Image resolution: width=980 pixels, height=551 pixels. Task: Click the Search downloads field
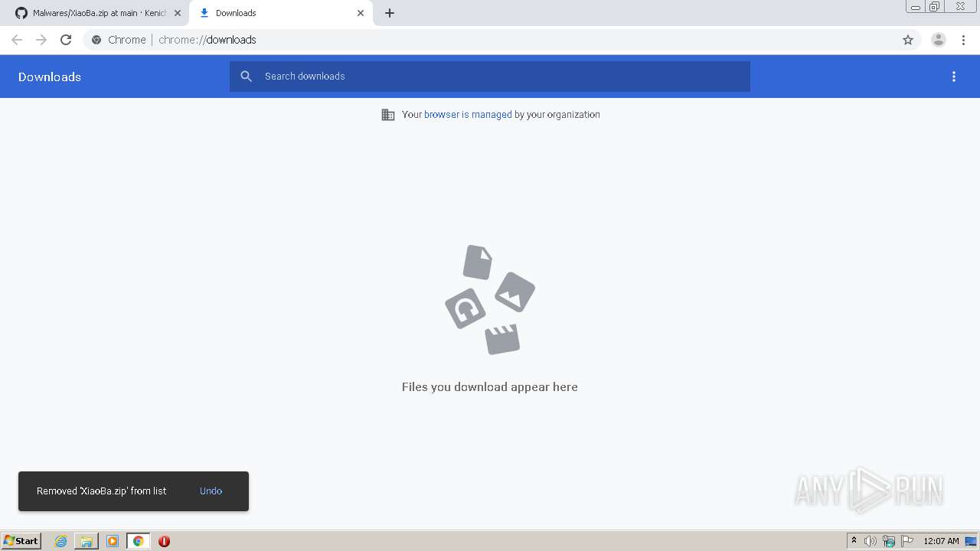490,77
